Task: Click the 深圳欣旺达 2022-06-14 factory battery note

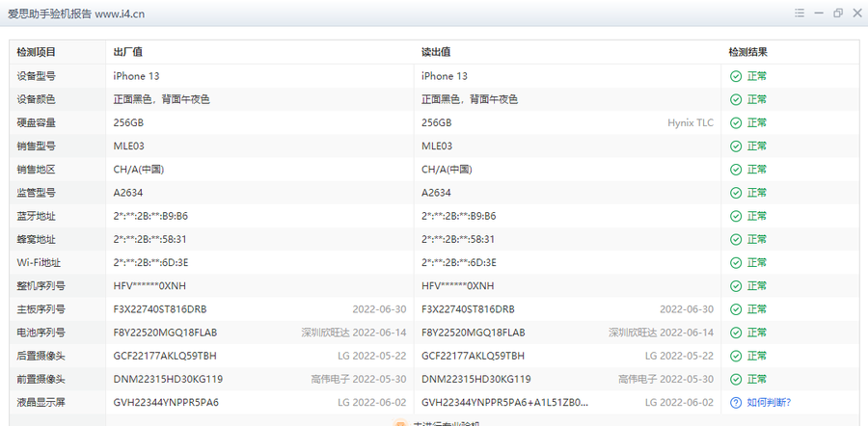Action: pos(354,333)
